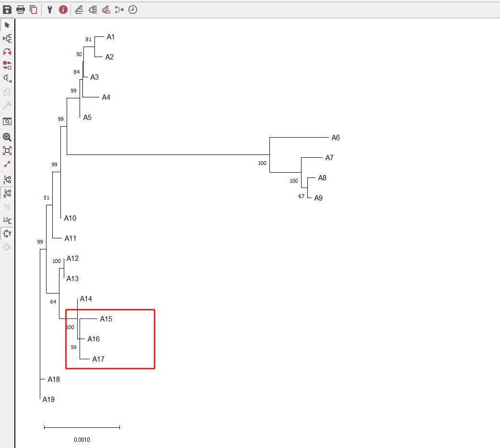Screen dimensions: 500x448
Task: Click the grayed-out hammer tool icon
Action: click(x=7, y=106)
